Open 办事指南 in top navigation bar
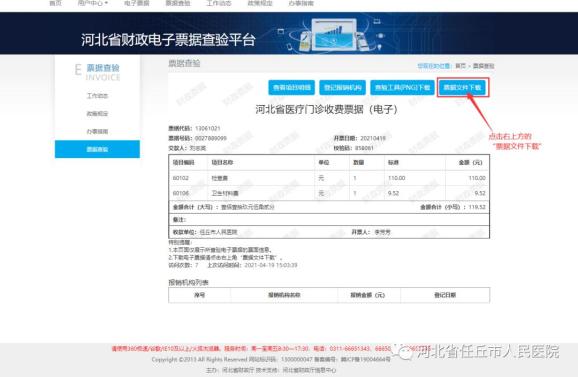578x377 pixels. coord(301,3)
